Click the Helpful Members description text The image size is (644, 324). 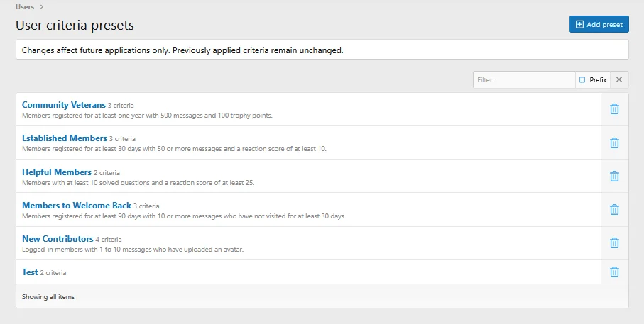138,182
